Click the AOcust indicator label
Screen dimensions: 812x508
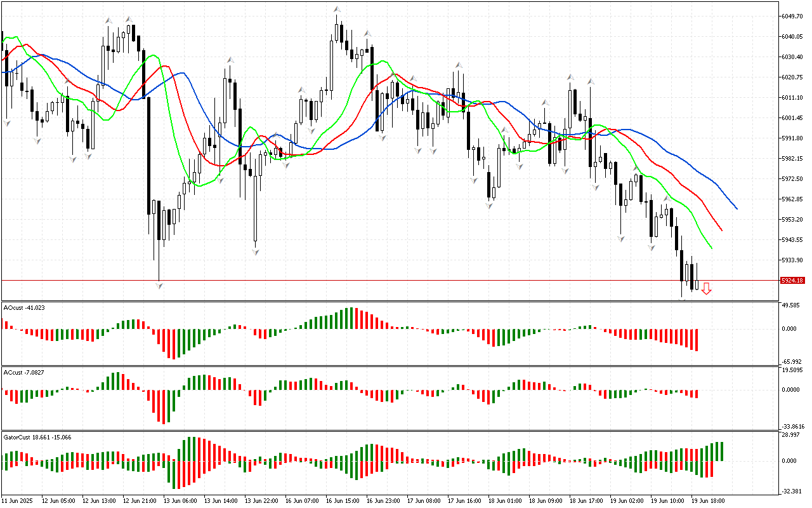24,307
